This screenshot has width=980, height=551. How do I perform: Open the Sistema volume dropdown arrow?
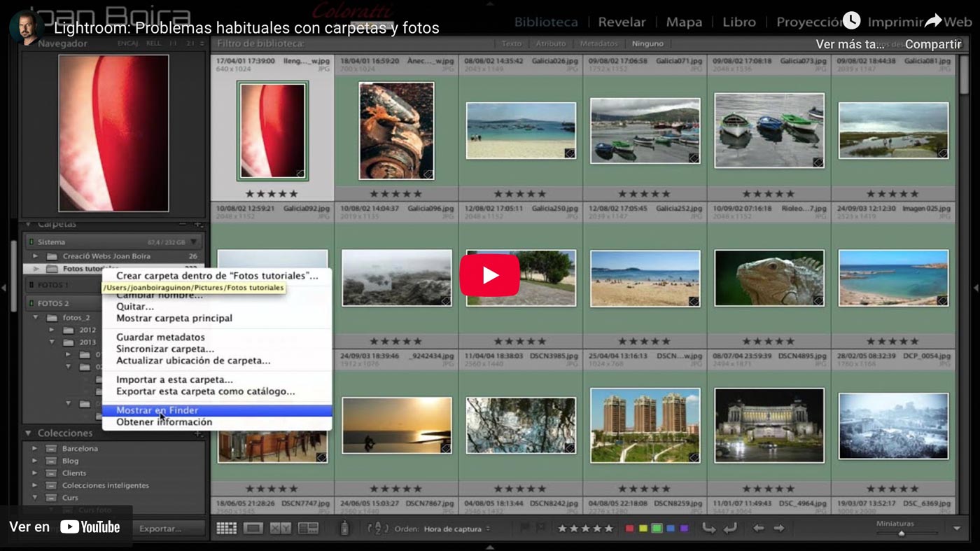(x=194, y=242)
